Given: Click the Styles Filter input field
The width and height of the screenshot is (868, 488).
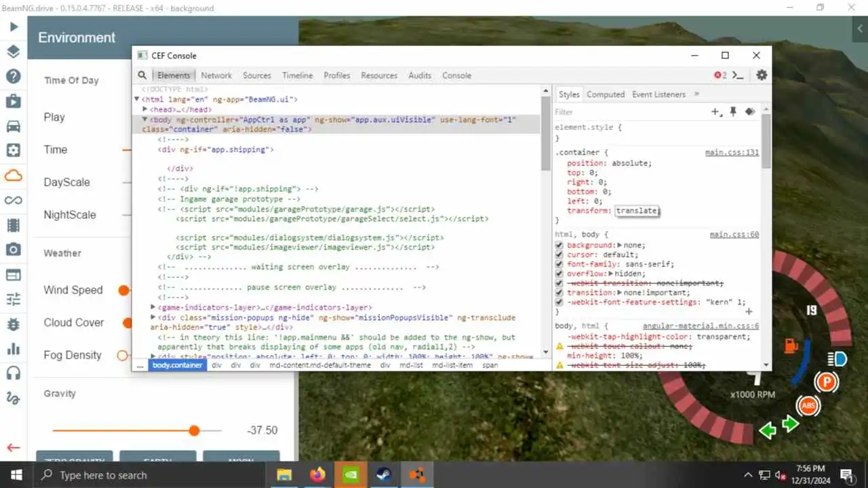Looking at the screenshot, I should click(631, 112).
